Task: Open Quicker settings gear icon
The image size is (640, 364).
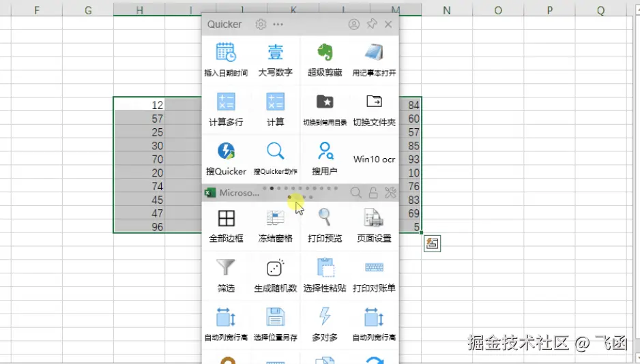Action: pyautogui.click(x=261, y=25)
